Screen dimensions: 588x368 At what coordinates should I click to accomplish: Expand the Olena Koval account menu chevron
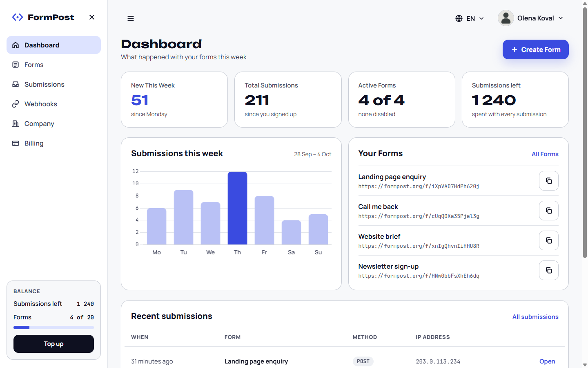561,18
